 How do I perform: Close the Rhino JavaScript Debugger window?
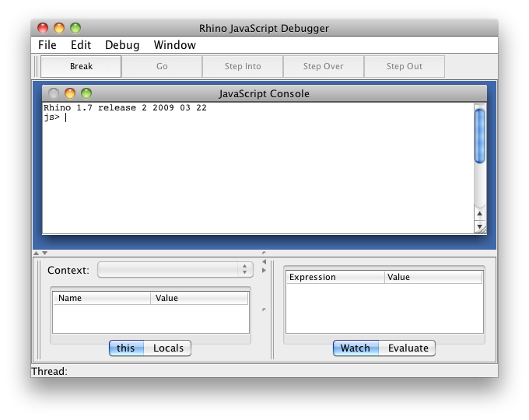tap(43, 28)
